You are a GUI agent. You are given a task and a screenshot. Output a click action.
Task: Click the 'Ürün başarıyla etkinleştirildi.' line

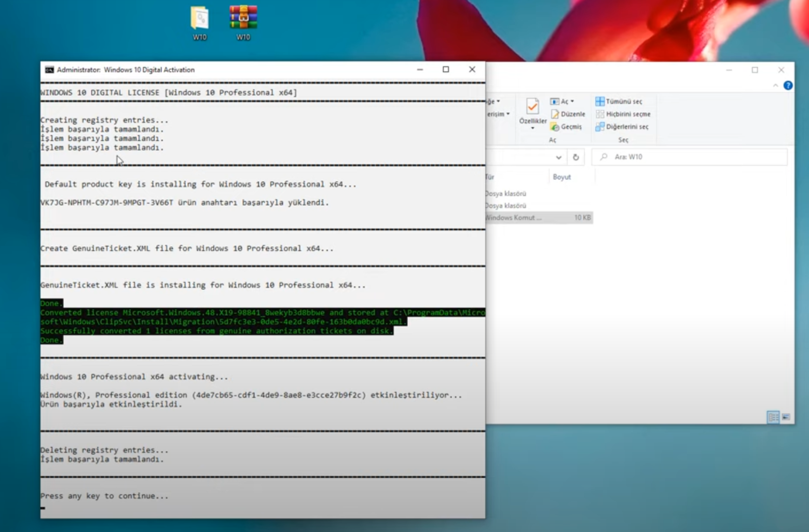(111, 404)
